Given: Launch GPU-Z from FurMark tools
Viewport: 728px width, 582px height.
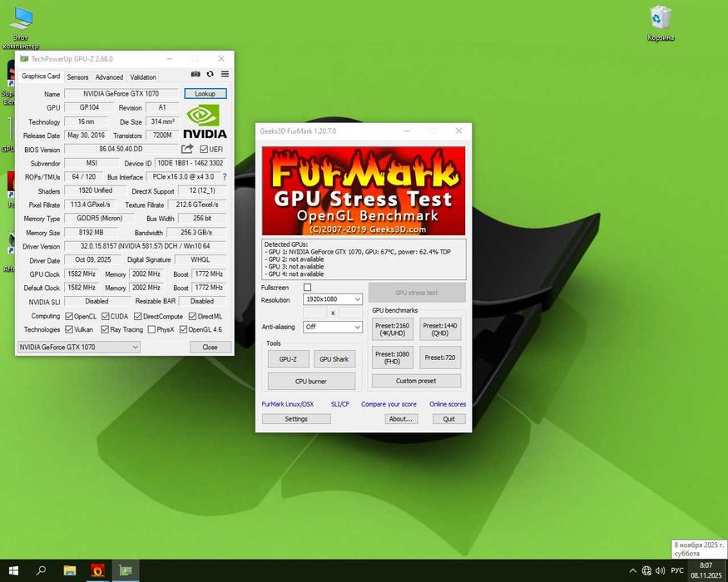Looking at the screenshot, I should tap(288, 358).
